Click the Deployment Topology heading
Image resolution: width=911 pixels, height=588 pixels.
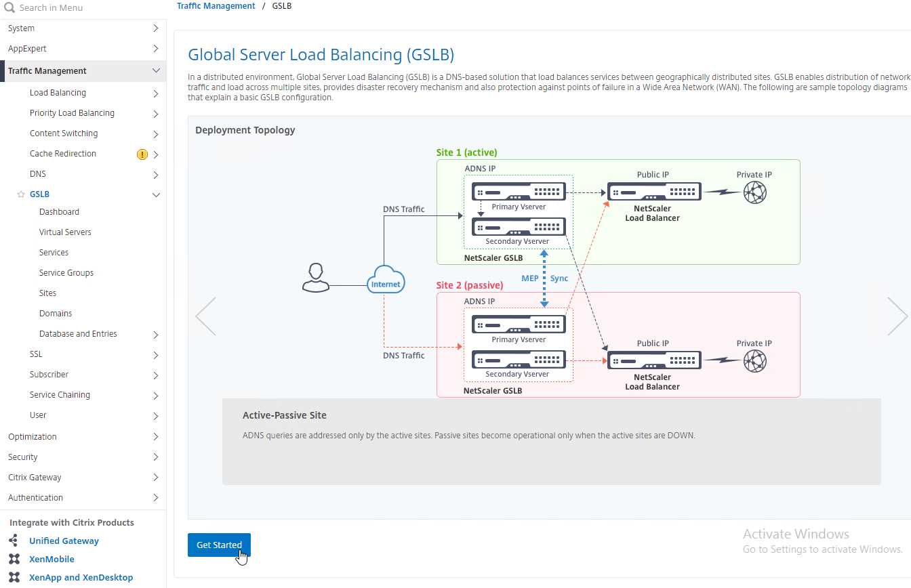[x=245, y=130]
